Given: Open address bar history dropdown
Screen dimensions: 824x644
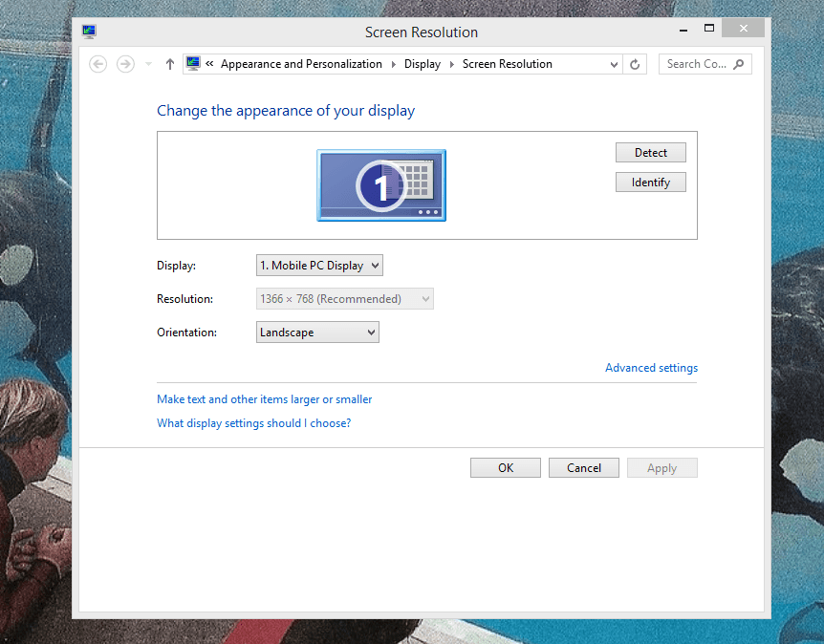Looking at the screenshot, I should (x=614, y=65).
